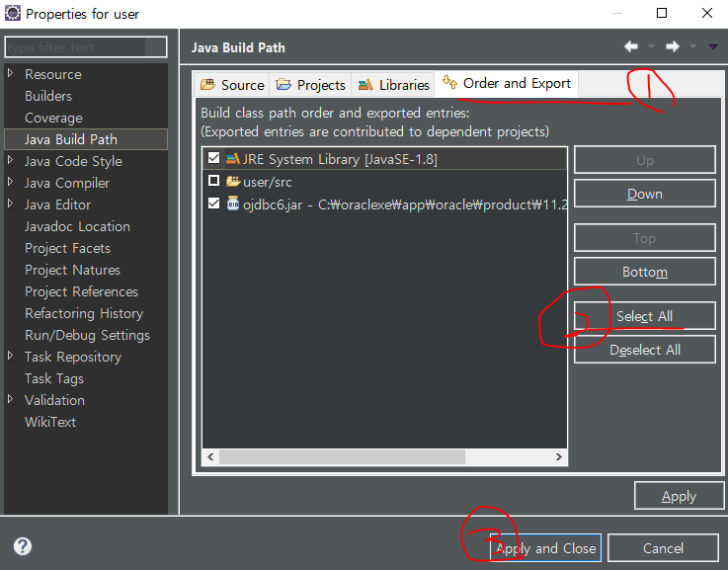Toggle the user/src export checkbox

tap(213, 180)
